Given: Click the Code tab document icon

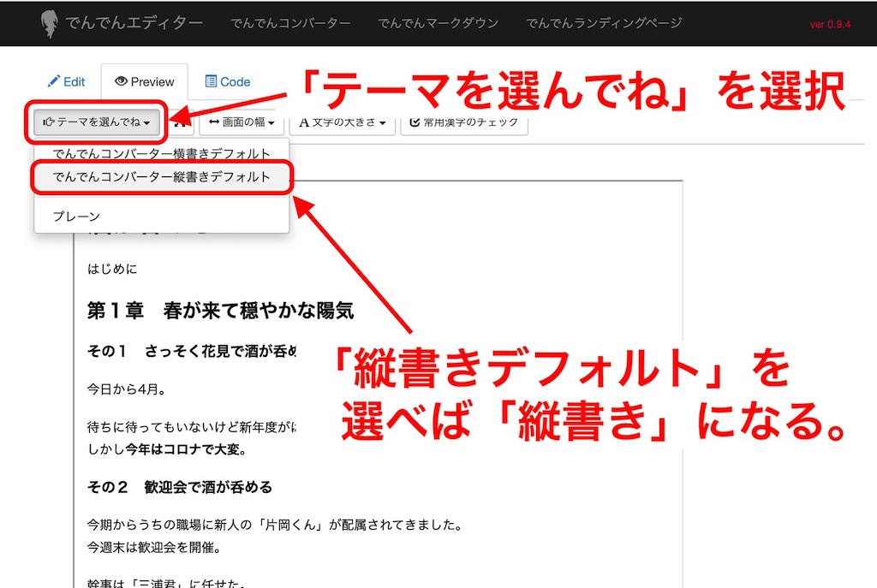Looking at the screenshot, I should pyautogui.click(x=211, y=81).
